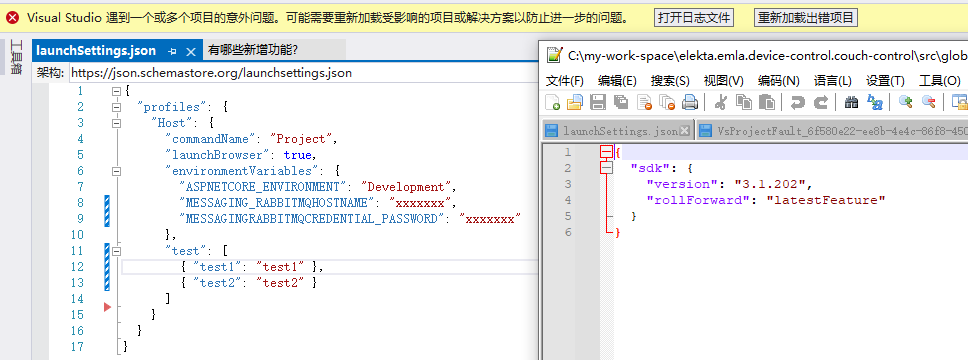This screenshot has width=968, height=360.
Task: Open the 工具箱 side panel
Action: click(17, 57)
